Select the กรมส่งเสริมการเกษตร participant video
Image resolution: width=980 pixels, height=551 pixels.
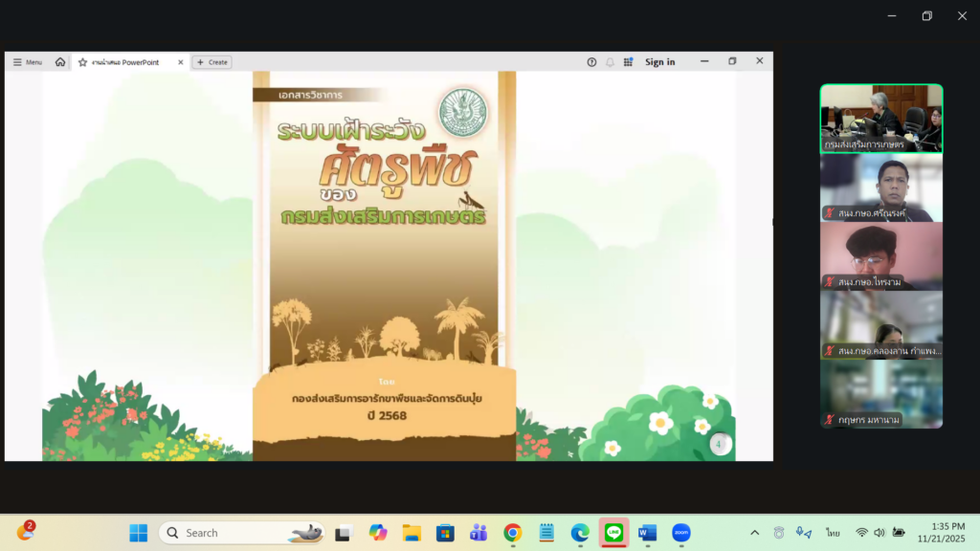pyautogui.click(x=880, y=118)
